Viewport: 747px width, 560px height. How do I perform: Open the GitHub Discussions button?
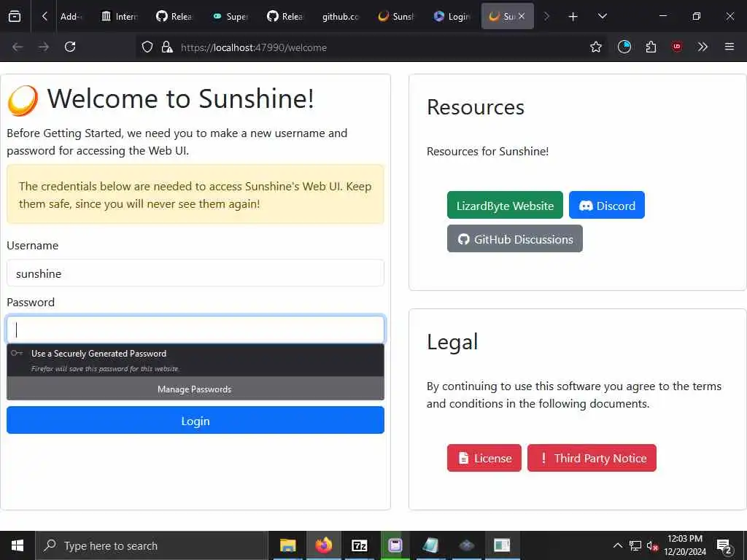point(514,238)
